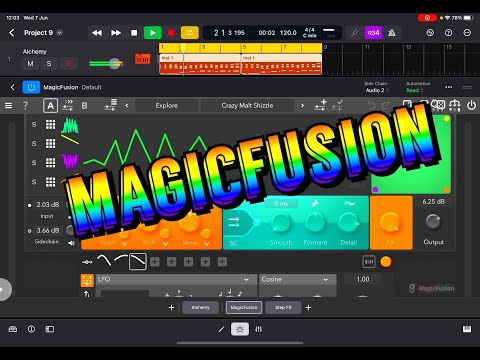
Task: Open the tuner icon in control bar
Action: (355, 33)
